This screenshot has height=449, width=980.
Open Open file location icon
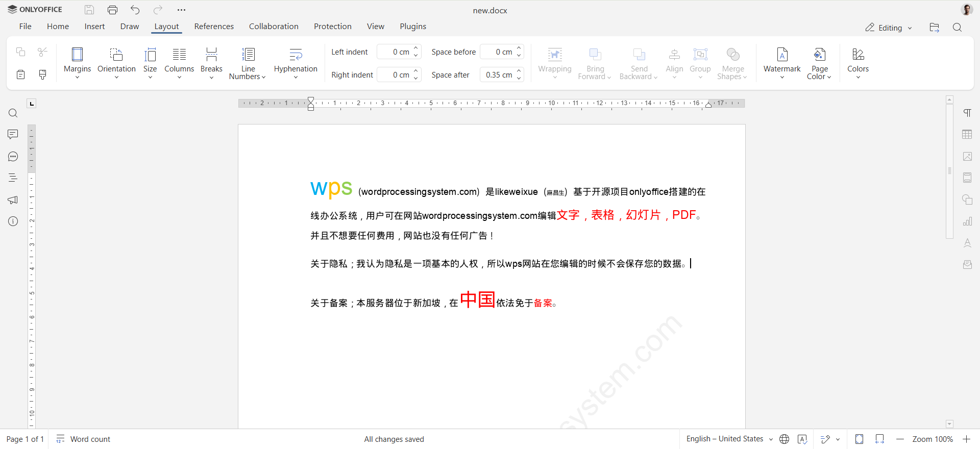935,28
